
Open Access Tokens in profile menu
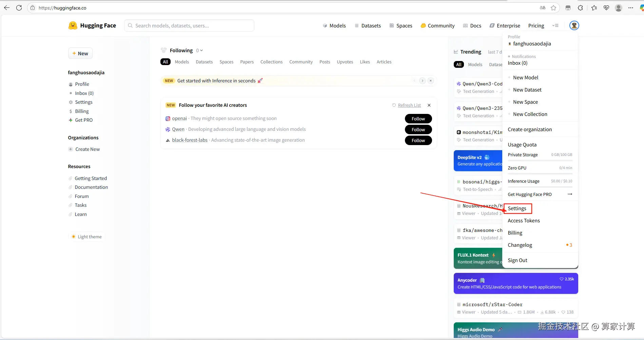click(x=524, y=221)
